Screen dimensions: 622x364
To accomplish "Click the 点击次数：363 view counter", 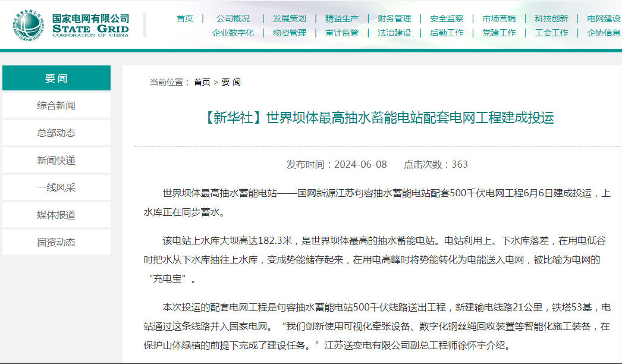I will pos(435,164).
